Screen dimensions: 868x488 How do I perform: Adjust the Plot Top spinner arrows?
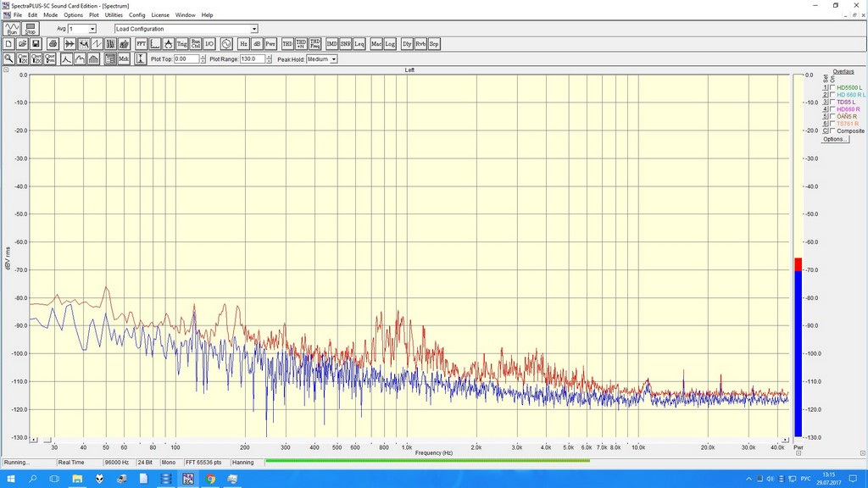(203, 58)
